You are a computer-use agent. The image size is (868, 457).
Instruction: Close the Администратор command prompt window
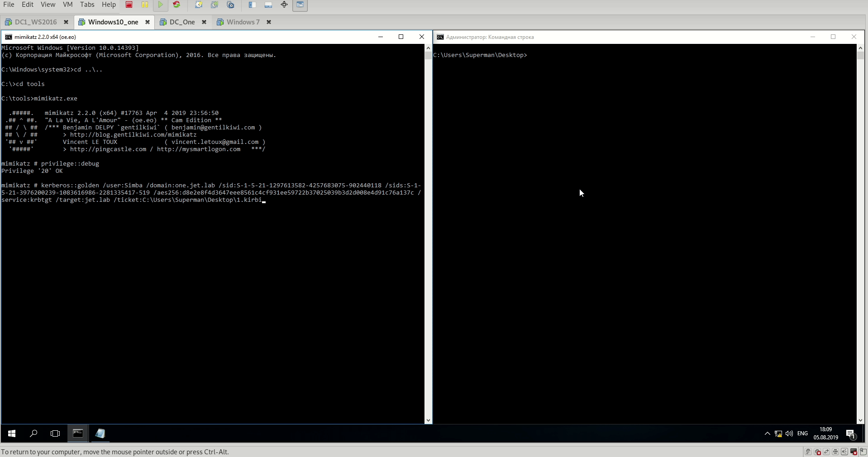854,37
